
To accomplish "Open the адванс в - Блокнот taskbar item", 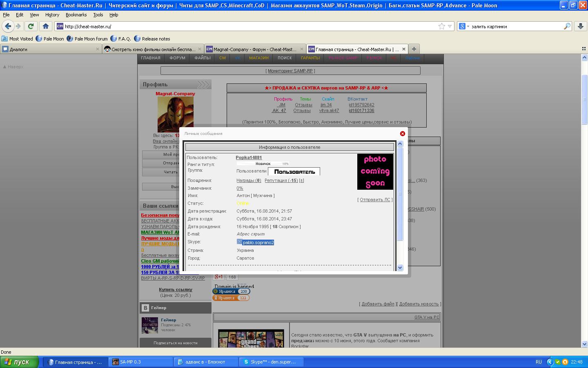I will (x=207, y=362).
